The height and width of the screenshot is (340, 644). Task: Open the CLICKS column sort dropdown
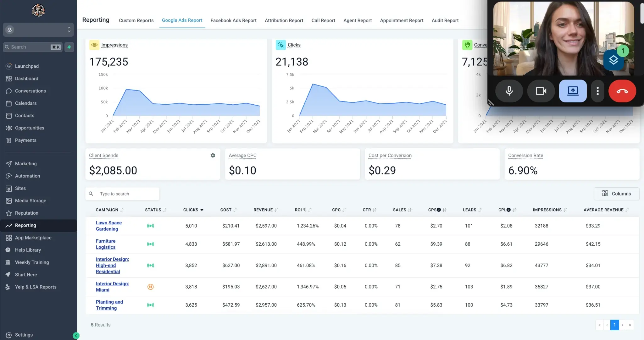pyautogui.click(x=202, y=210)
